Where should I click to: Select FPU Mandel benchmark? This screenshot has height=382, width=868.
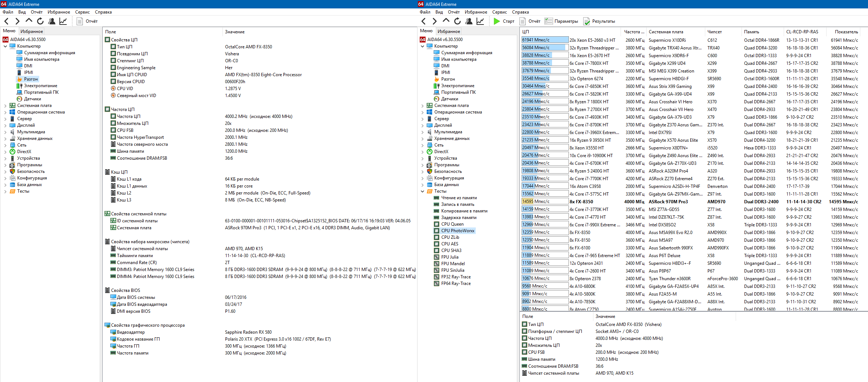(x=449, y=264)
